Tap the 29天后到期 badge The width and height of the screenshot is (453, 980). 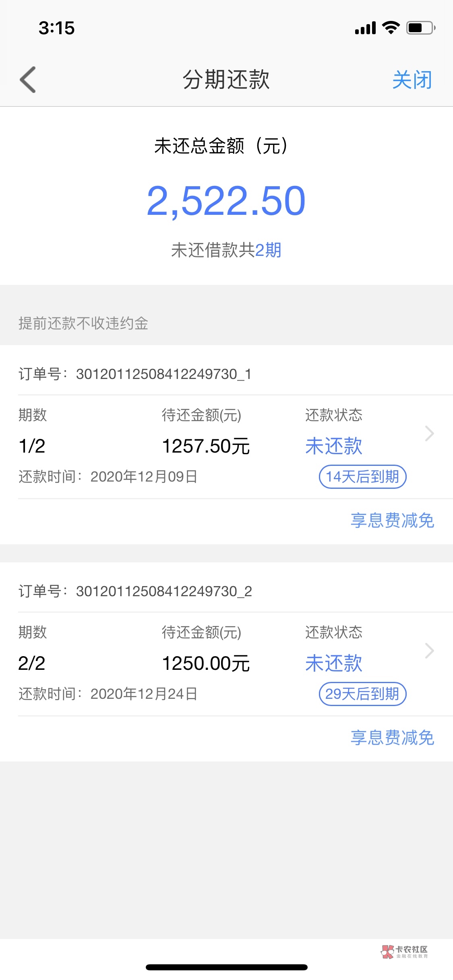[x=362, y=694]
